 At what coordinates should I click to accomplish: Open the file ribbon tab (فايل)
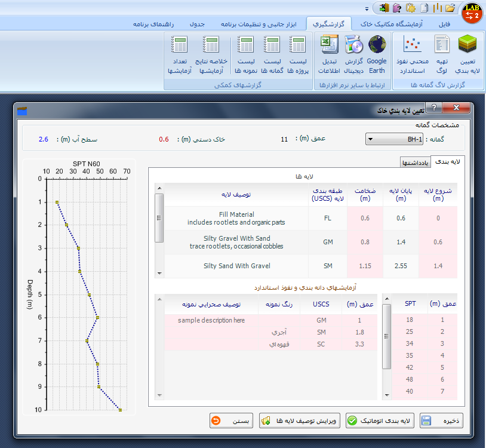(x=444, y=24)
